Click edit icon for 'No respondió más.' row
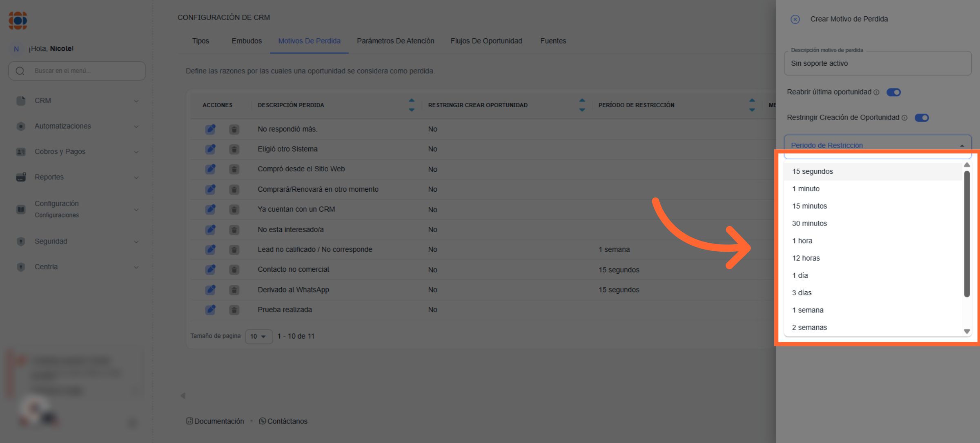Screen dimensions: 980x443 pos(210,129)
